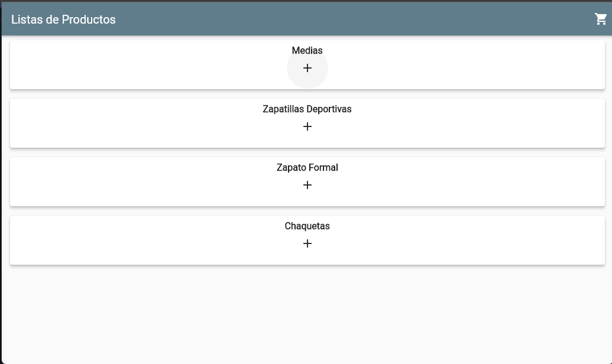Screen dimensions: 612x364
Task: Click the plus icon under Chaquetas
Action: coord(307,243)
